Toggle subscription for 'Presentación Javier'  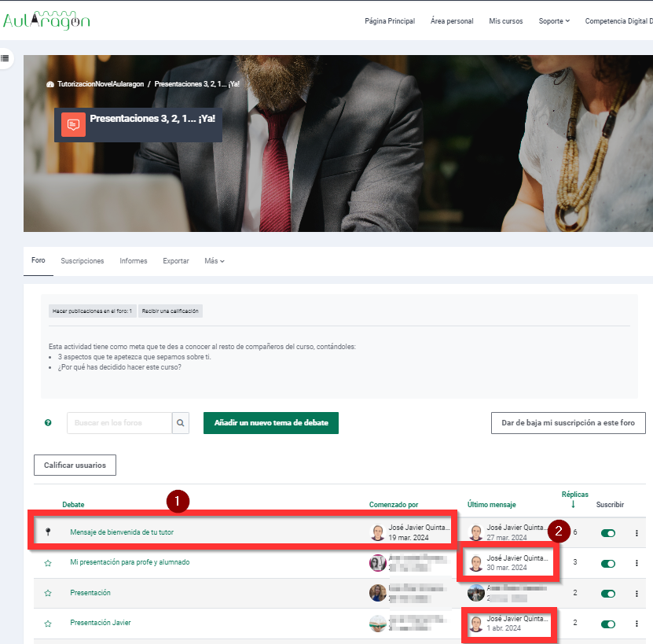pos(608,624)
